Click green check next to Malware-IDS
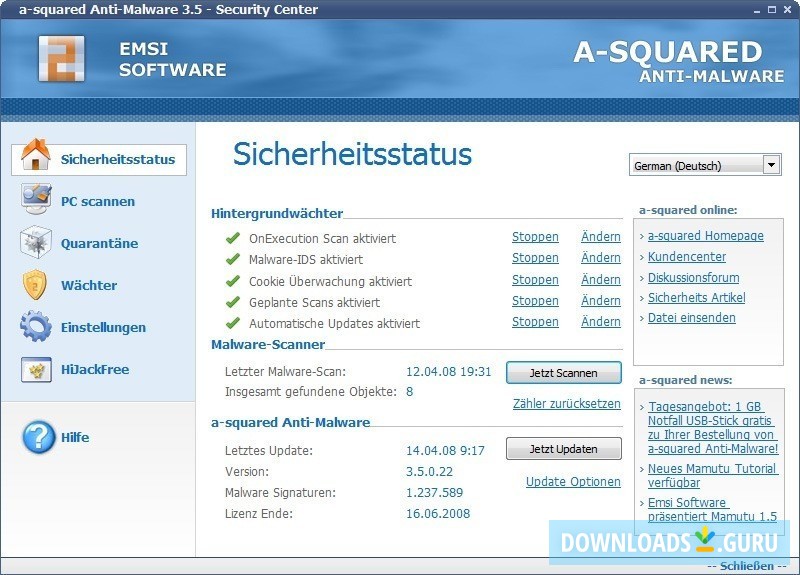This screenshot has width=800, height=575. click(x=233, y=259)
